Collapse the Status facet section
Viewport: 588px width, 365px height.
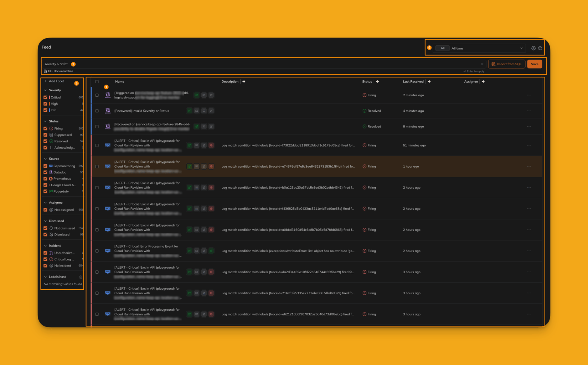click(45, 121)
